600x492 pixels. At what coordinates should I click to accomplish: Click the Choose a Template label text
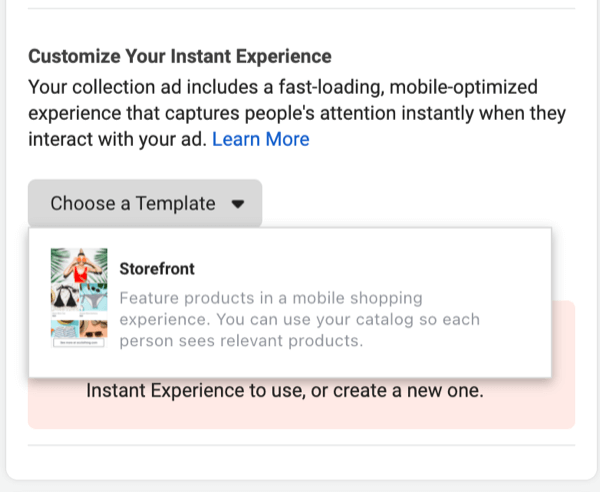pyautogui.click(x=133, y=203)
